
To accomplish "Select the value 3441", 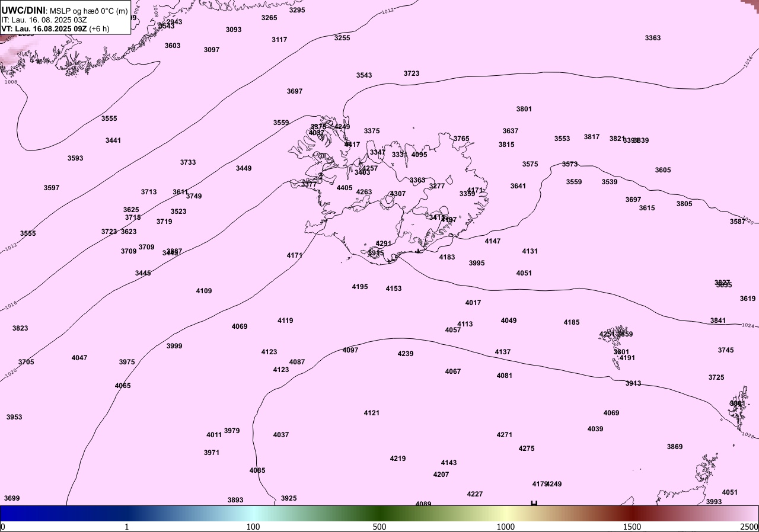I will [113, 140].
